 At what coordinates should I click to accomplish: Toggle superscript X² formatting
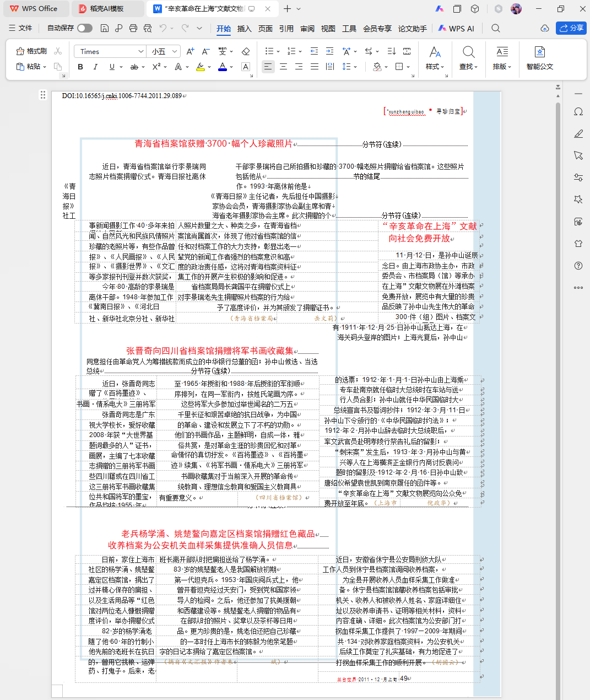[156, 67]
